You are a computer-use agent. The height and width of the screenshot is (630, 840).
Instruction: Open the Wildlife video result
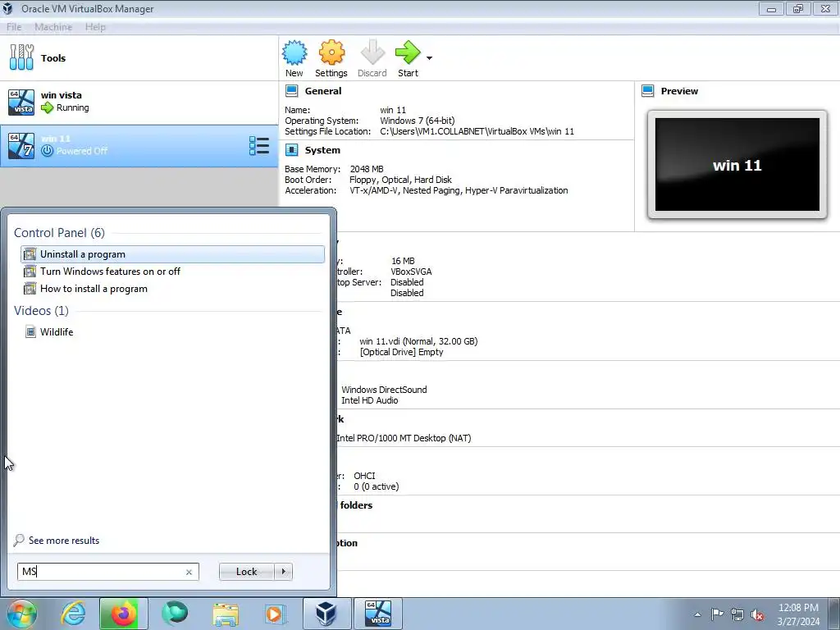click(172, 331)
